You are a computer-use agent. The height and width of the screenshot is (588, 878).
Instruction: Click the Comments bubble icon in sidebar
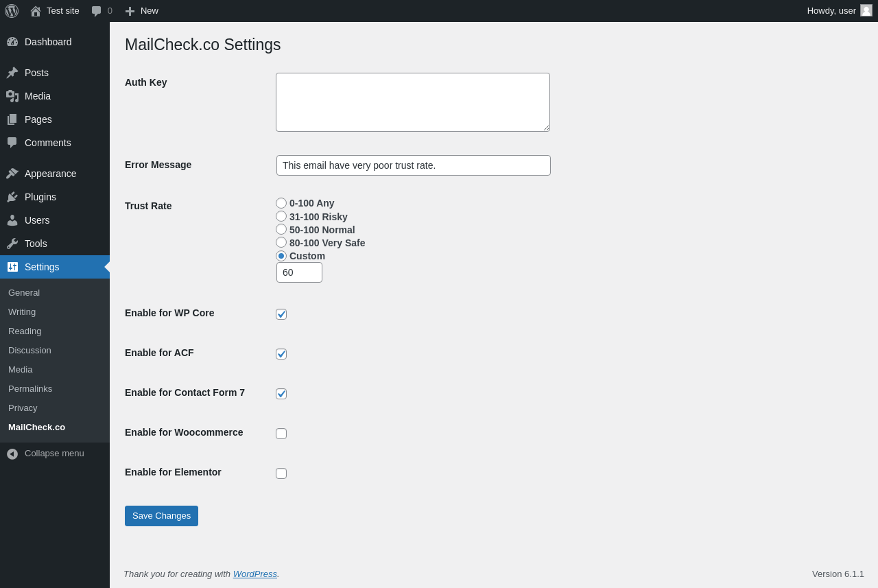point(12,143)
